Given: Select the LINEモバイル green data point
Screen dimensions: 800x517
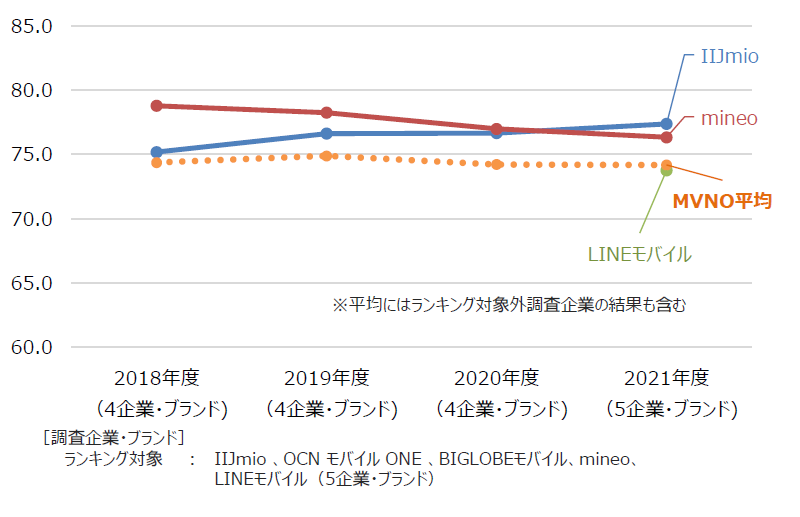Looking at the screenshot, I should pyautogui.click(x=666, y=171).
